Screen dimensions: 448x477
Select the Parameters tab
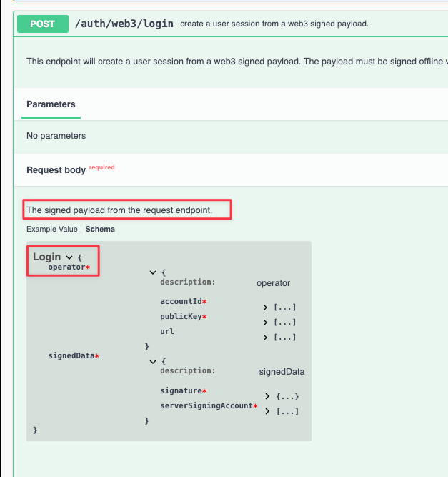[51, 104]
